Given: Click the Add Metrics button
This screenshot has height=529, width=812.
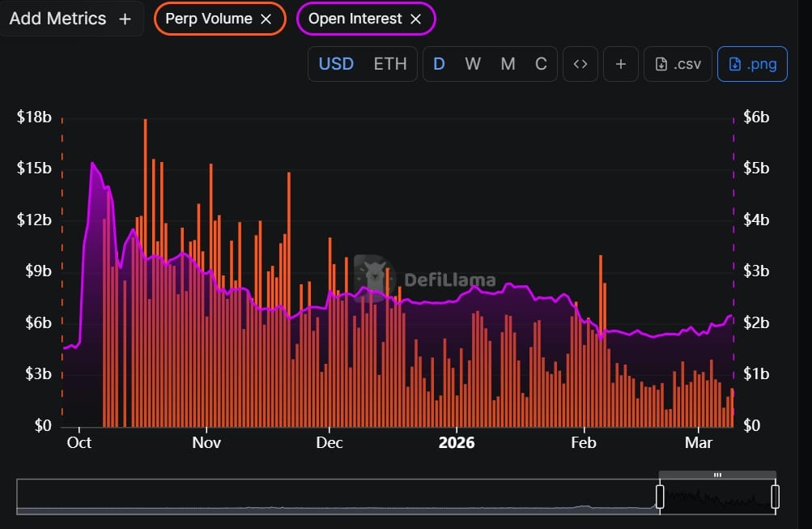Looking at the screenshot, I should [x=73, y=18].
